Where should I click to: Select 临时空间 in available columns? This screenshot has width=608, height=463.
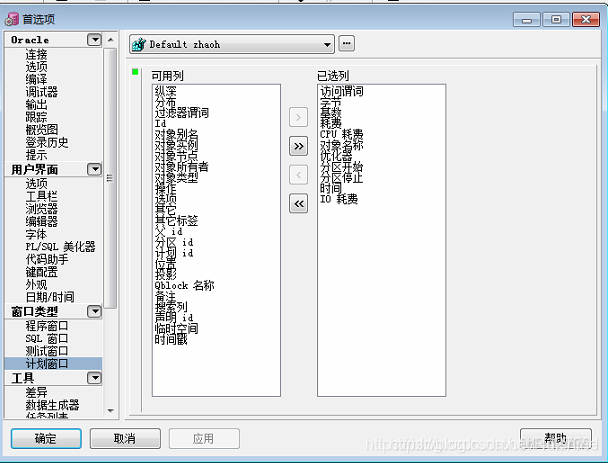tap(176, 329)
